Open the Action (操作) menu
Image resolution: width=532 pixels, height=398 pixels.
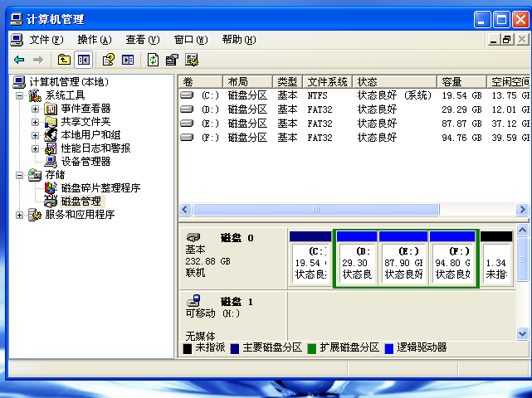94,39
